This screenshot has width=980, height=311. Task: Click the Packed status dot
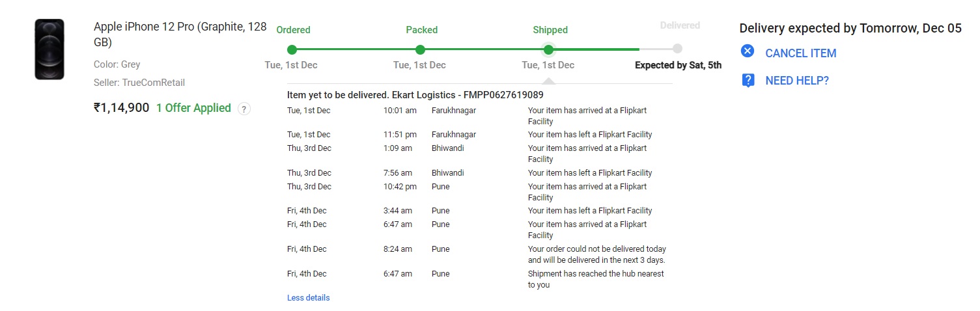coord(420,49)
